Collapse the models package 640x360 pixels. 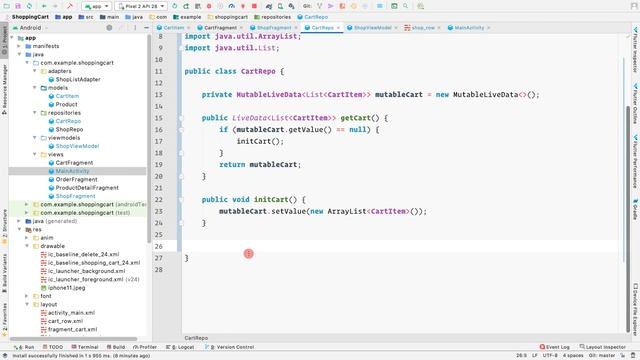(35, 88)
